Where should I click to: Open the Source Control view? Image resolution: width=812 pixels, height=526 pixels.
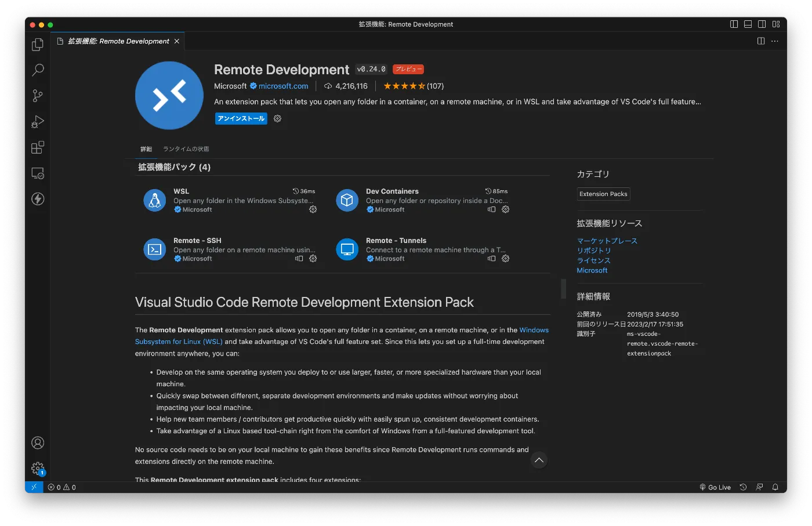click(38, 96)
